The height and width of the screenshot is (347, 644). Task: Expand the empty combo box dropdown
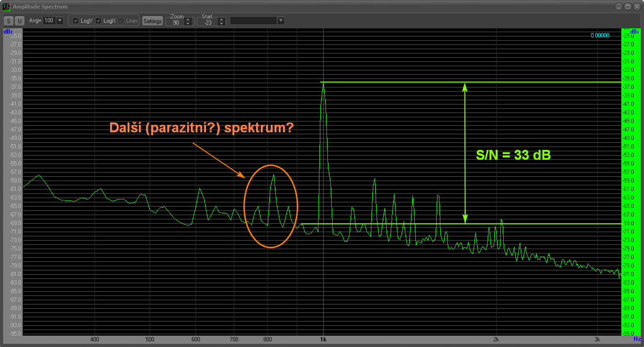coord(281,21)
